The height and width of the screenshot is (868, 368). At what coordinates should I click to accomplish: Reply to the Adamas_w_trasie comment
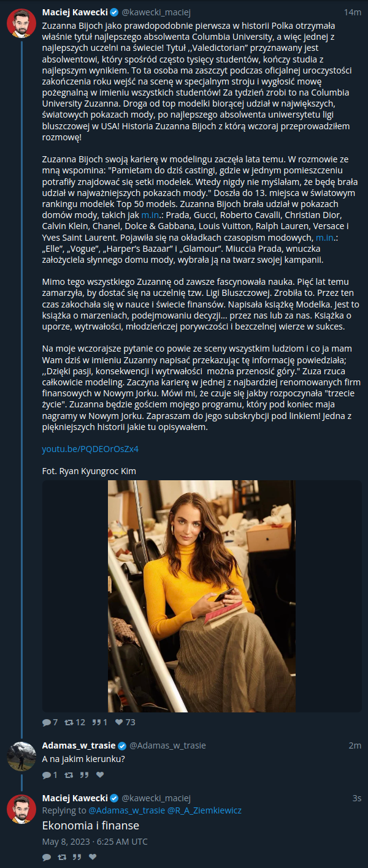pyautogui.click(x=50, y=775)
